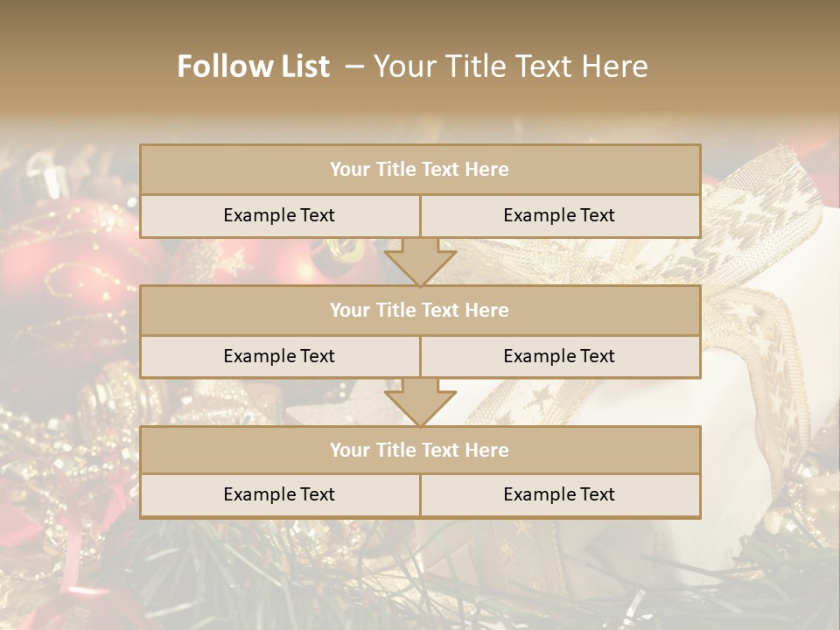Click right Example Text cell in middle table
The width and height of the screenshot is (840, 630).
point(559,356)
